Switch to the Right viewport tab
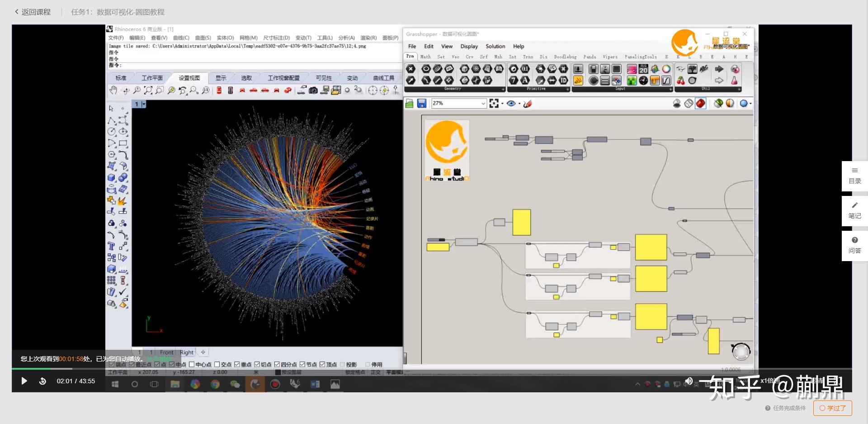The height and width of the screenshot is (424, 868). 187,352
